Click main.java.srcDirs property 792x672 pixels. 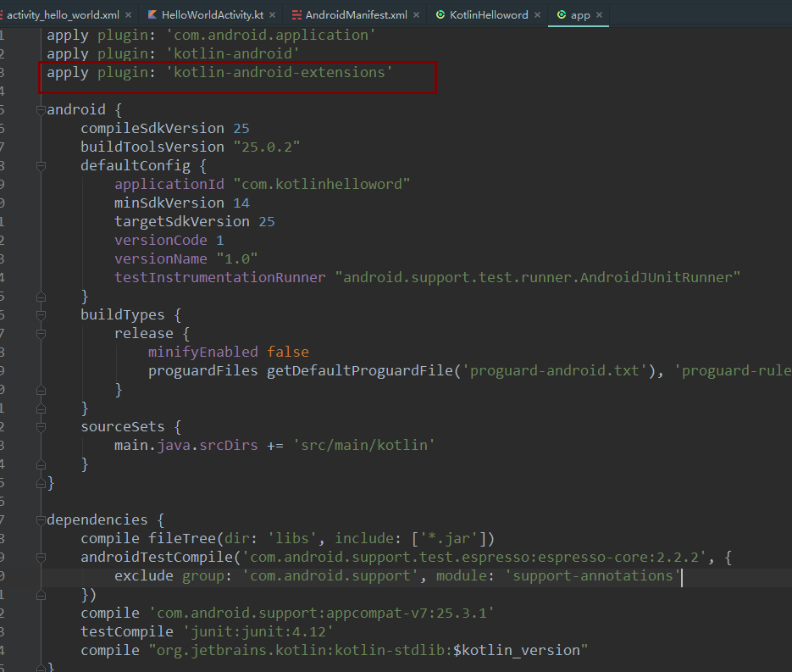click(x=186, y=445)
